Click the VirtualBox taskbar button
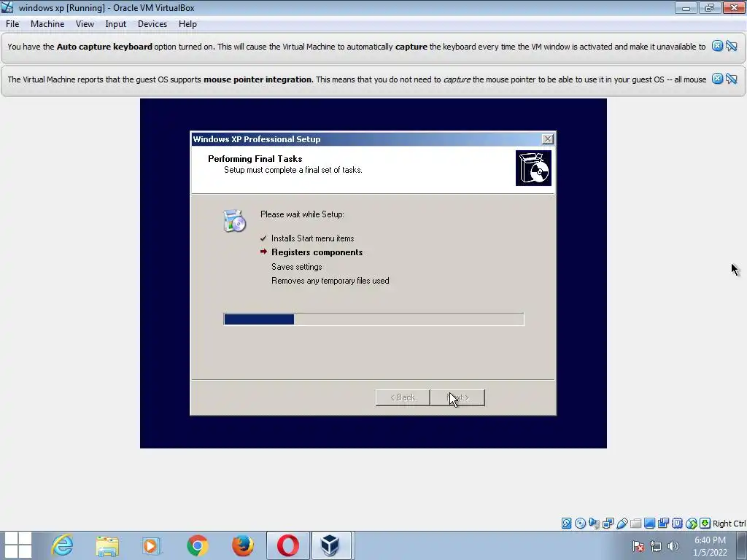 point(332,545)
